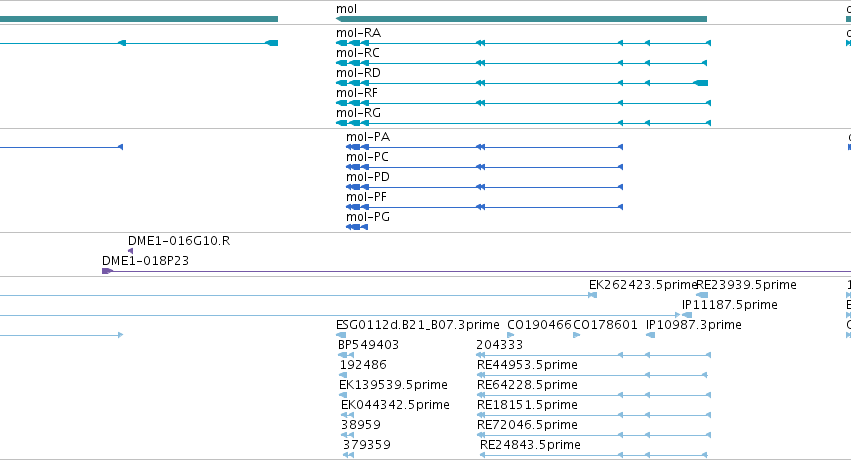Select 192486 EST label
The image size is (851, 460).
[x=363, y=366]
